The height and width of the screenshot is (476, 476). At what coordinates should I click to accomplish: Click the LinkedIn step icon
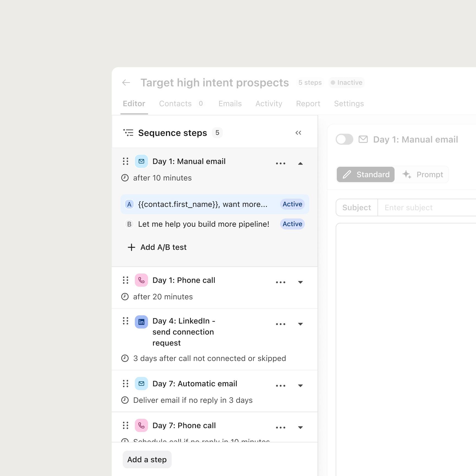141,322
